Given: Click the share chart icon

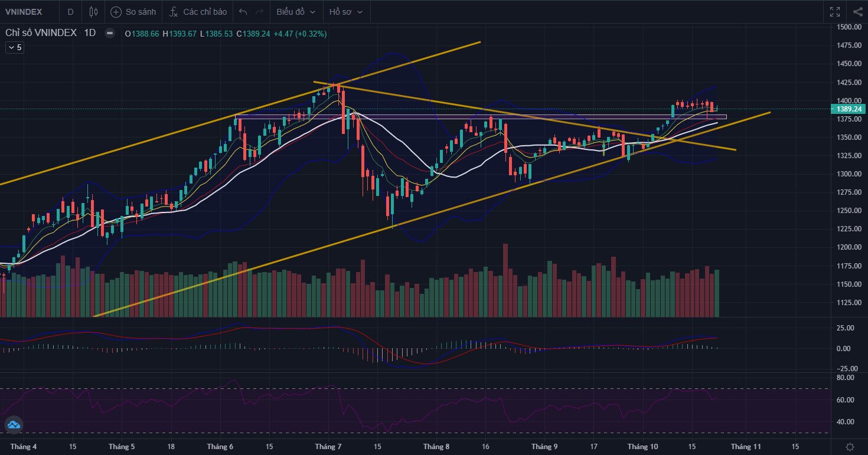Looking at the screenshot, I should pyautogui.click(x=857, y=12).
